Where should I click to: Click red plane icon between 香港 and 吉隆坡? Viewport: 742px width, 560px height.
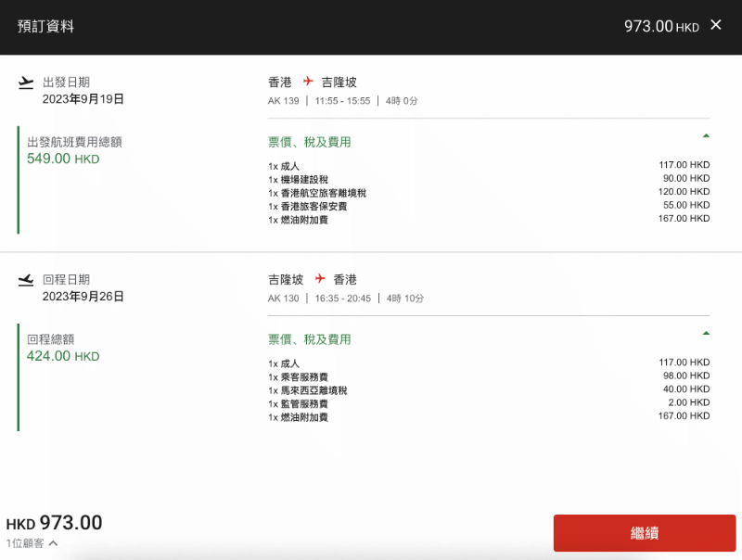308,82
